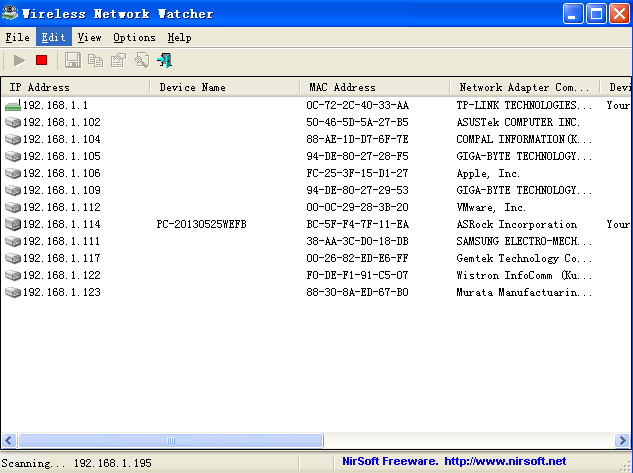The height and width of the screenshot is (473, 633).
Task: Click the Device Name column header
Action: [x=225, y=87]
